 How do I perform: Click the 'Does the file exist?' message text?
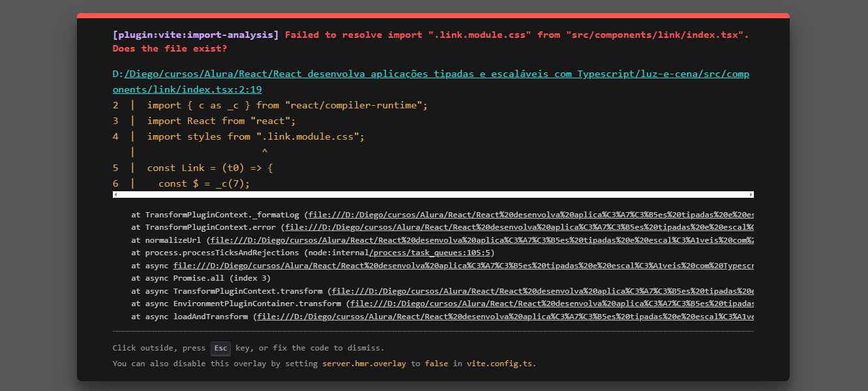pos(170,48)
